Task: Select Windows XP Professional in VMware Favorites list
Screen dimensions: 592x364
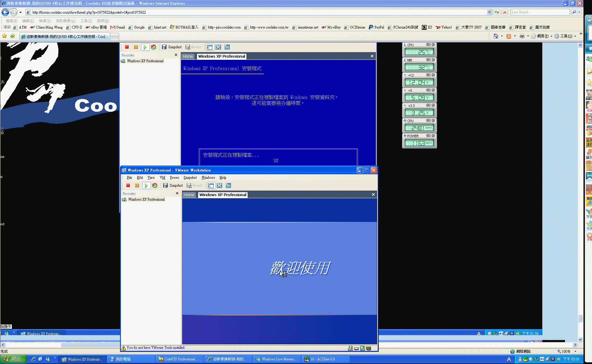Action: [x=143, y=199]
